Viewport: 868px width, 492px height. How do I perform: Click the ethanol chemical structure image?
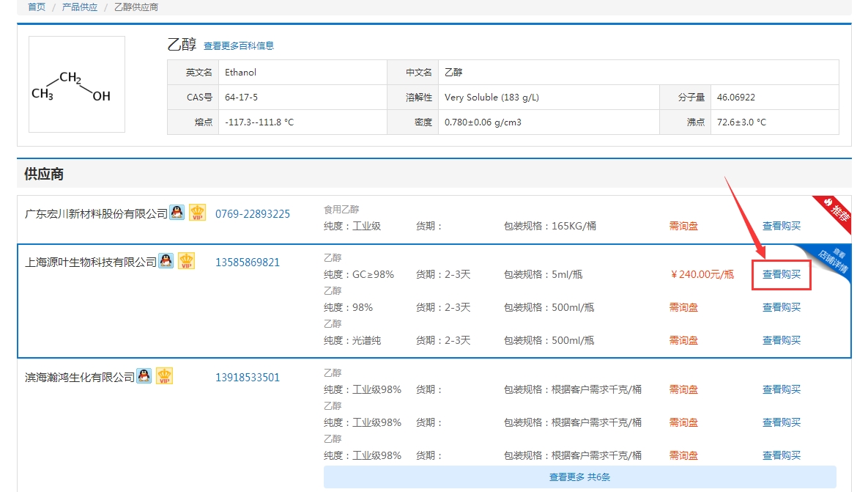[76, 84]
